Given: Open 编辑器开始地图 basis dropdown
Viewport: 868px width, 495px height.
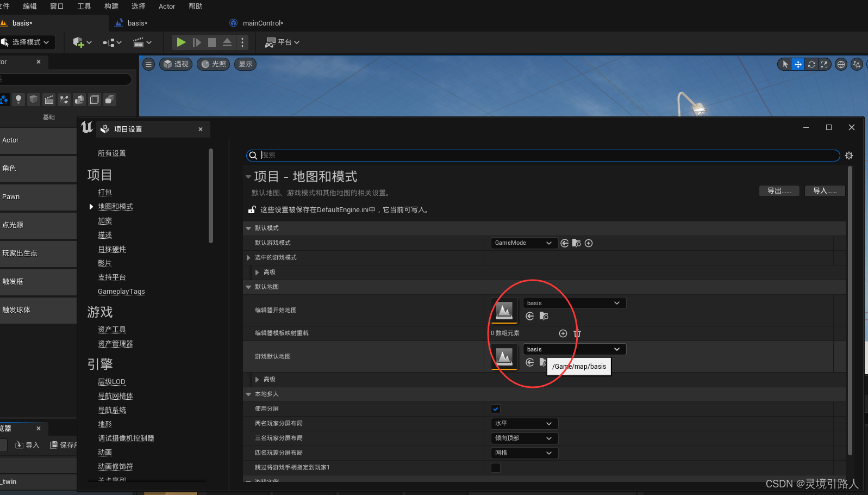Looking at the screenshot, I should 574,303.
